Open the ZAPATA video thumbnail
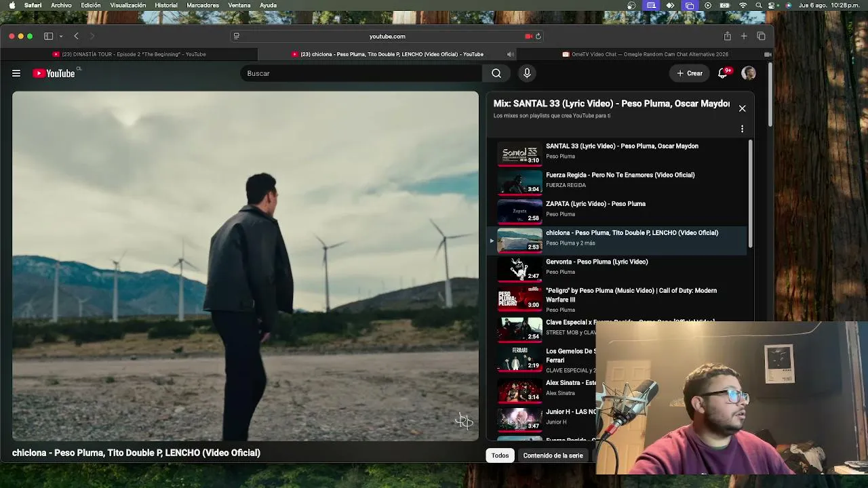 pos(520,211)
